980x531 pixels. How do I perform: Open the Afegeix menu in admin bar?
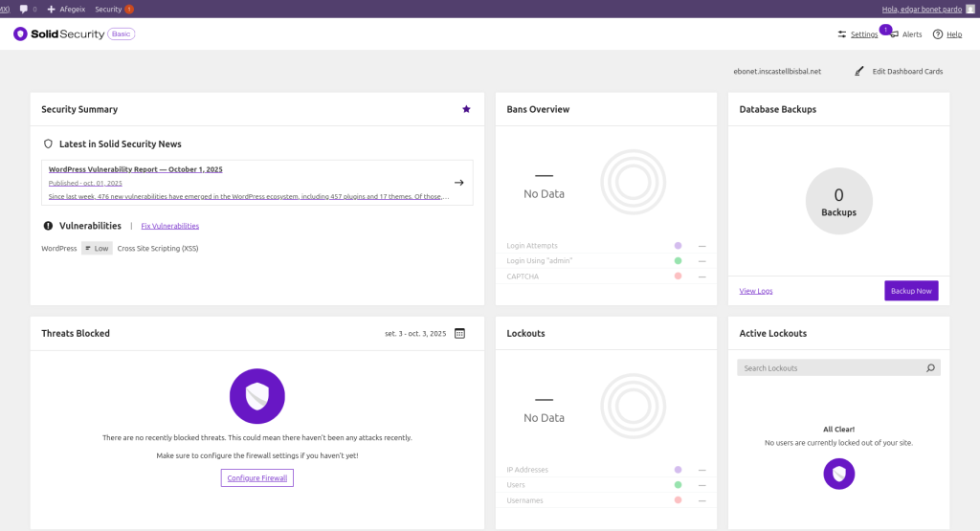click(x=65, y=9)
